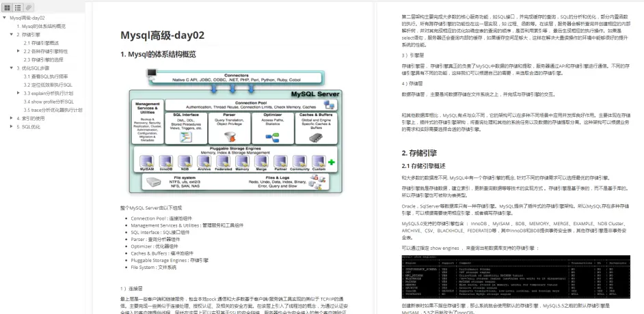The height and width of the screenshot is (314, 644).
Task: Click the Memory engine icon in diagram
Action: (x=242, y=161)
